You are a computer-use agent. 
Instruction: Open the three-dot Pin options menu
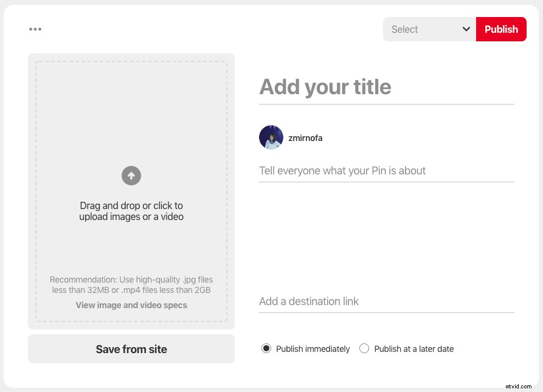coord(35,29)
